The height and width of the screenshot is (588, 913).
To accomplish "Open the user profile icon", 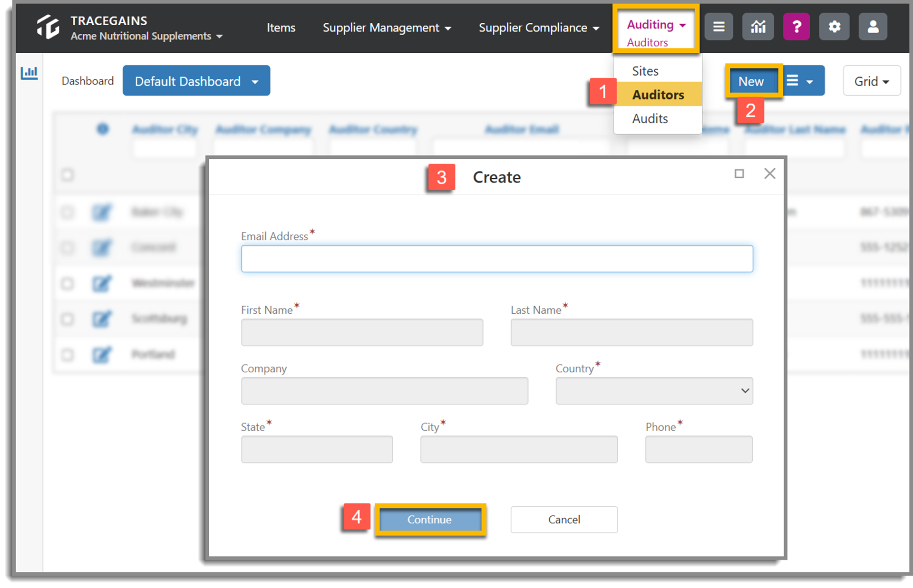I will tap(873, 27).
